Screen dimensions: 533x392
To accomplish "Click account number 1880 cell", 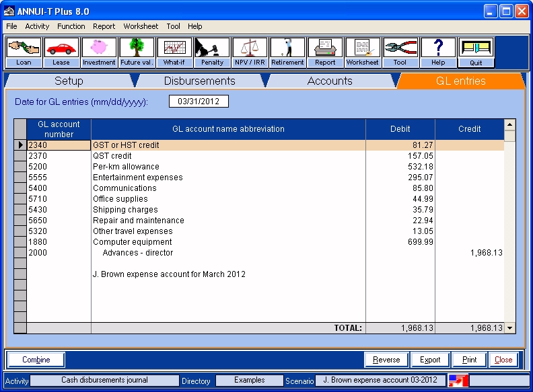I will tap(59, 242).
